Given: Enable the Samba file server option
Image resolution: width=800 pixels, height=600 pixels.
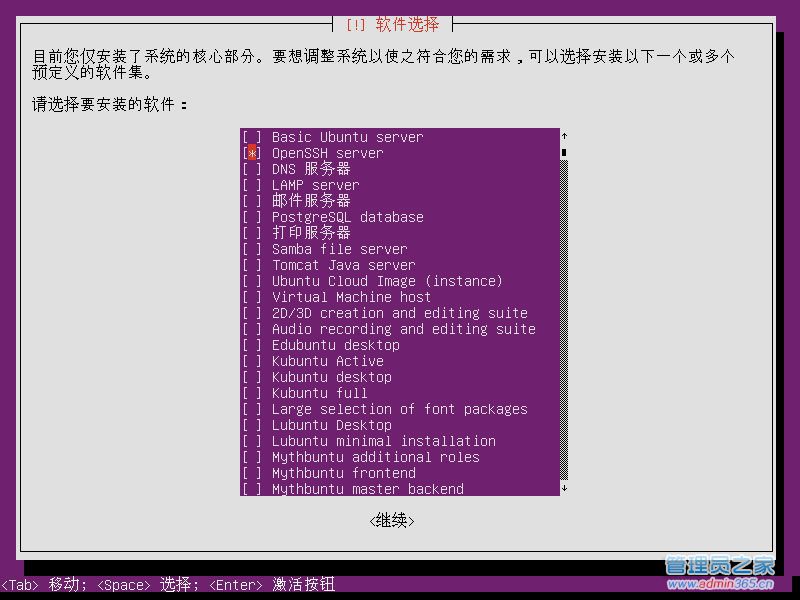Looking at the screenshot, I should pos(252,249).
